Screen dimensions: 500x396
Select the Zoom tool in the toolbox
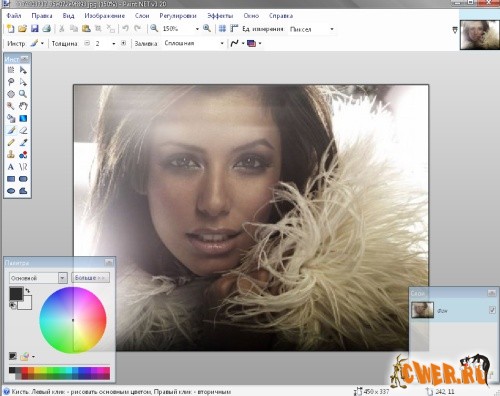23,94
